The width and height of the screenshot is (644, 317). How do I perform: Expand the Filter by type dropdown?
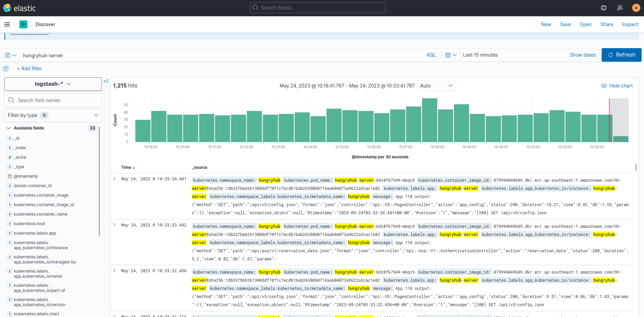pyautogui.click(x=53, y=115)
